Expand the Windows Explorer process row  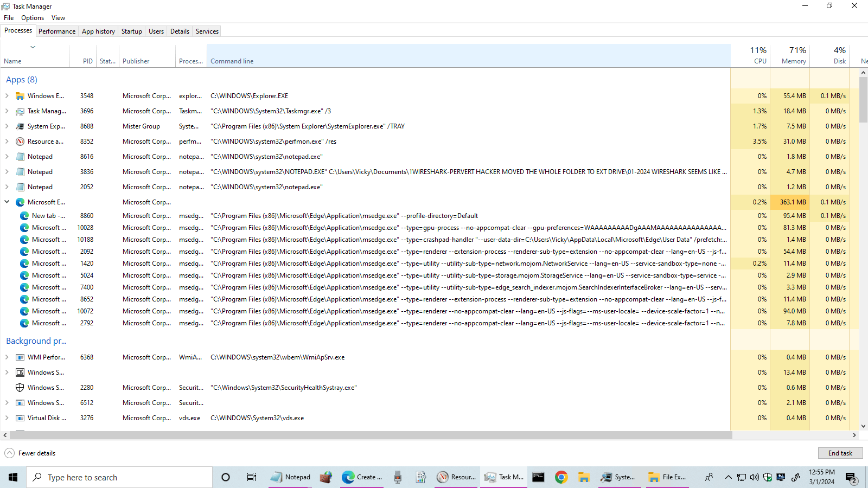tap(7, 96)
